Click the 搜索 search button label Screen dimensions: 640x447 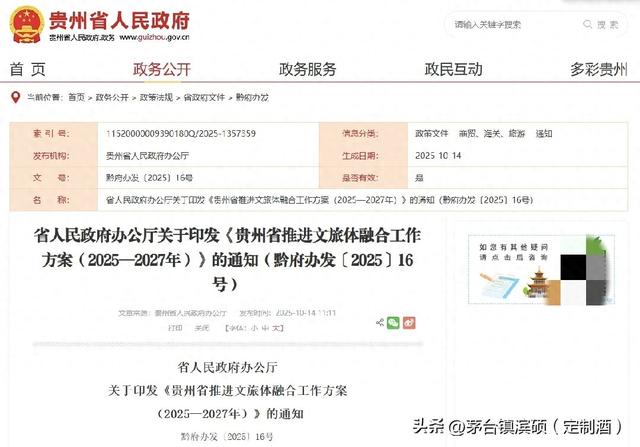pyautogui.click(x=608, y=24)
